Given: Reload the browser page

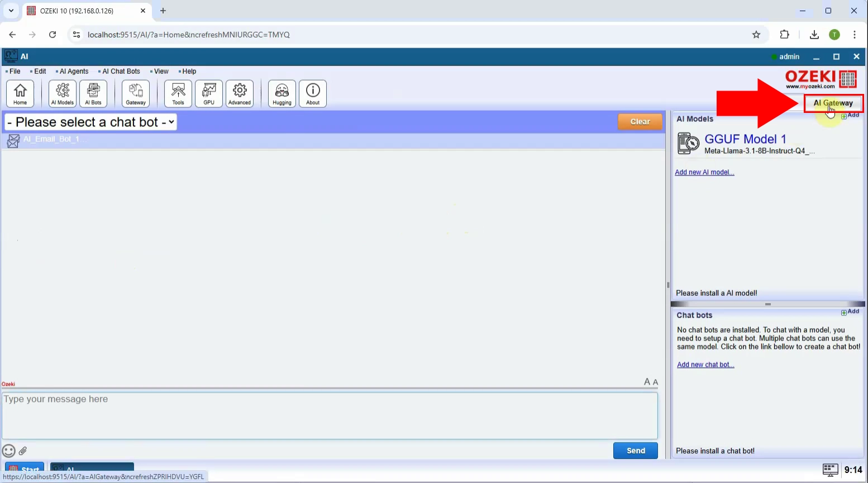Looking at the screenshot, I should click(x=53, y=35).
